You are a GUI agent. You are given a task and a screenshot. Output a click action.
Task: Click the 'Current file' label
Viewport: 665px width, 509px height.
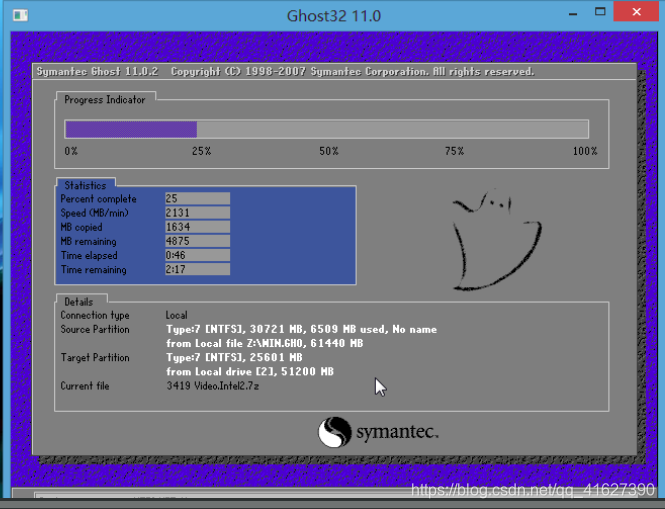(x=85, y=386)
